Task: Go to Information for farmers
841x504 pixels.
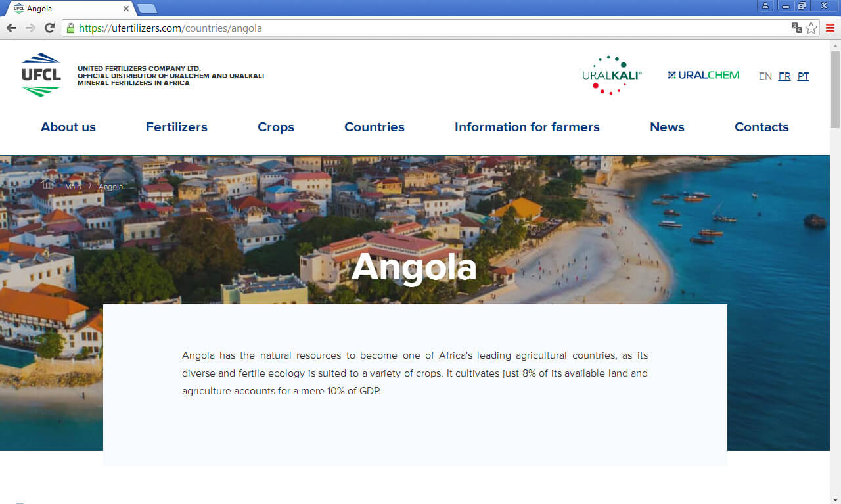Action: point(527,127)
